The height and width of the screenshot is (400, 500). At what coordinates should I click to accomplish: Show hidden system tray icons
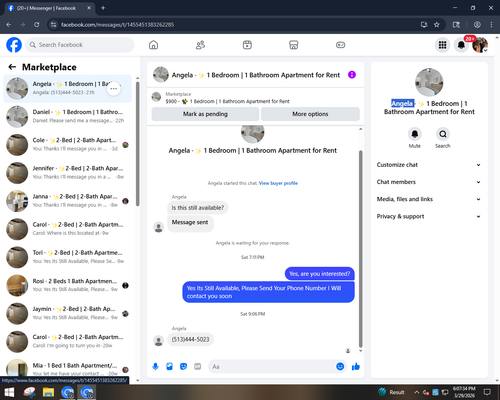(416, 392)
